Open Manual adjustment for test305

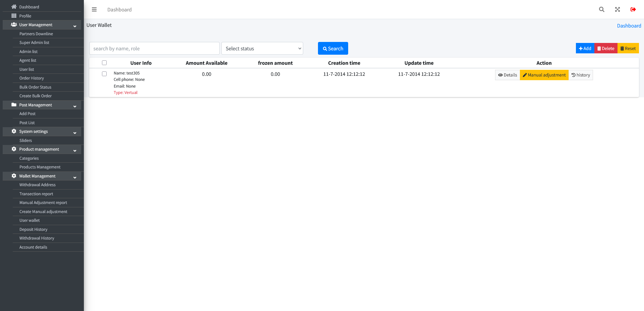(x=544, y=75)
